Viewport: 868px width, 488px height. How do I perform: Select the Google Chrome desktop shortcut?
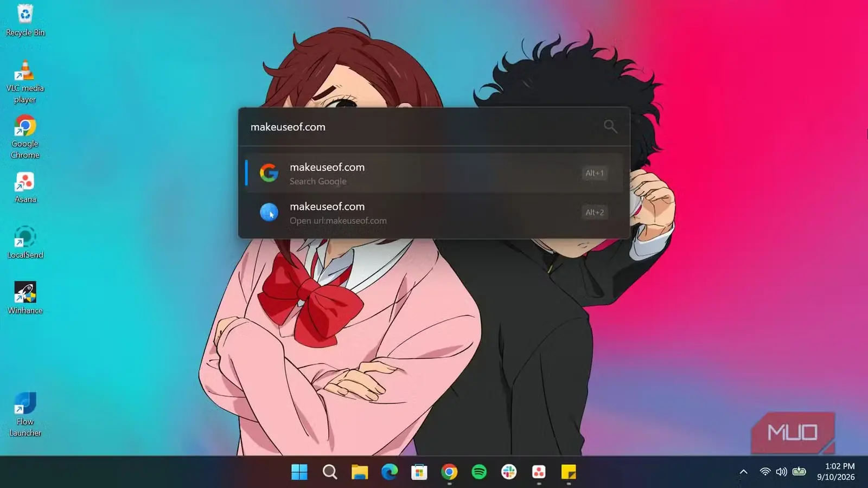click(25, 137)
